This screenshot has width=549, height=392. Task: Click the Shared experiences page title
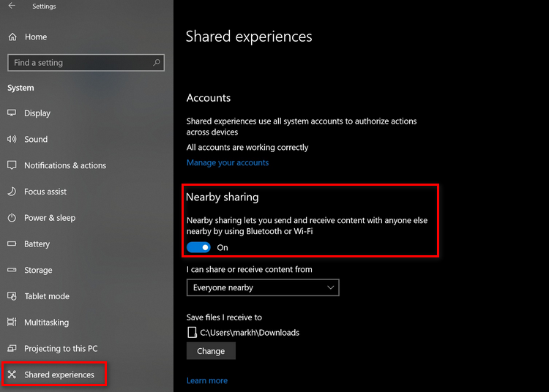coord(249,37)
